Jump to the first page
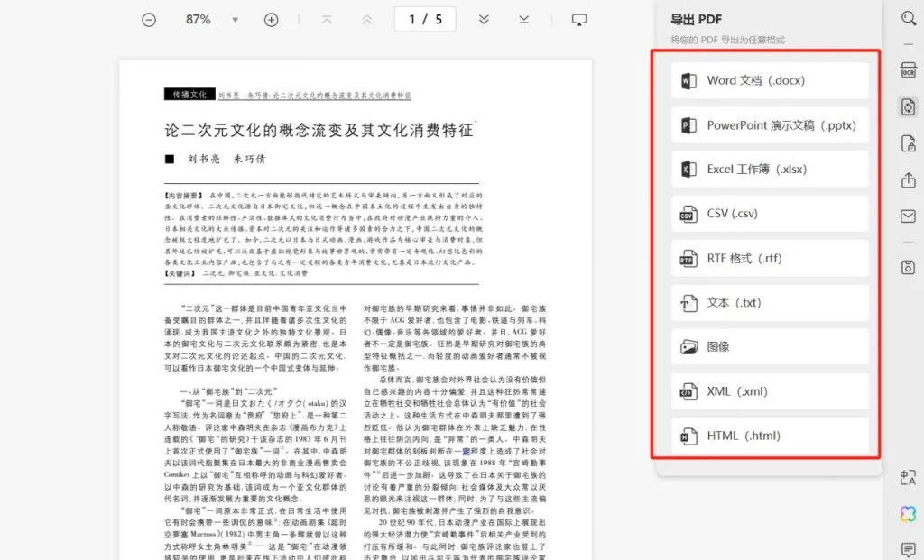The image size is (924, 560). 327,20
